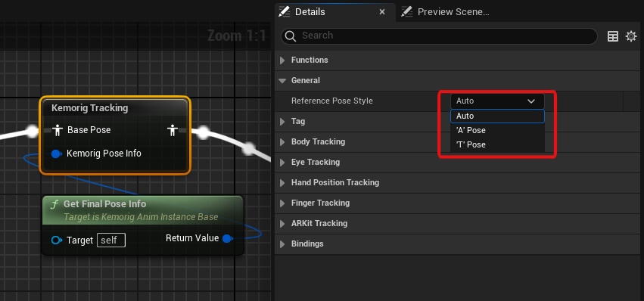This screenshot has height=301, width=644.
Task: Open the Reference Pose Style dropdown arrow
Action: [x=531, y=101]
